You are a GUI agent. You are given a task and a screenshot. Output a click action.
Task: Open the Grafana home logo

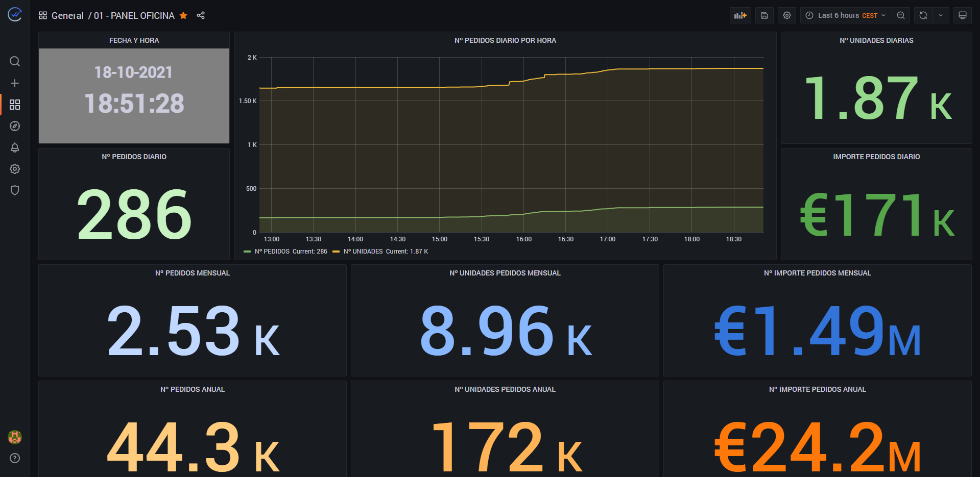(15, 14)
